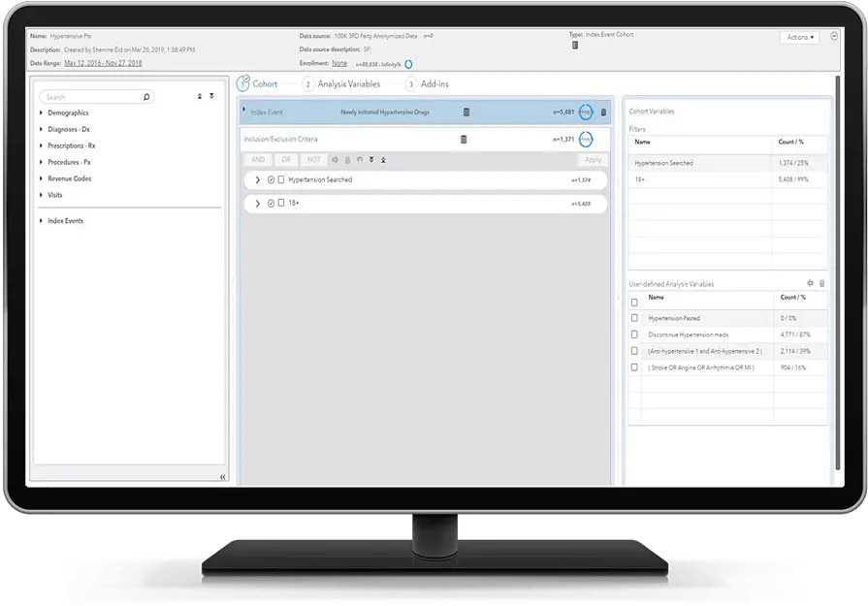Click progress circle beside n=5,481

[x=586, y=112]
